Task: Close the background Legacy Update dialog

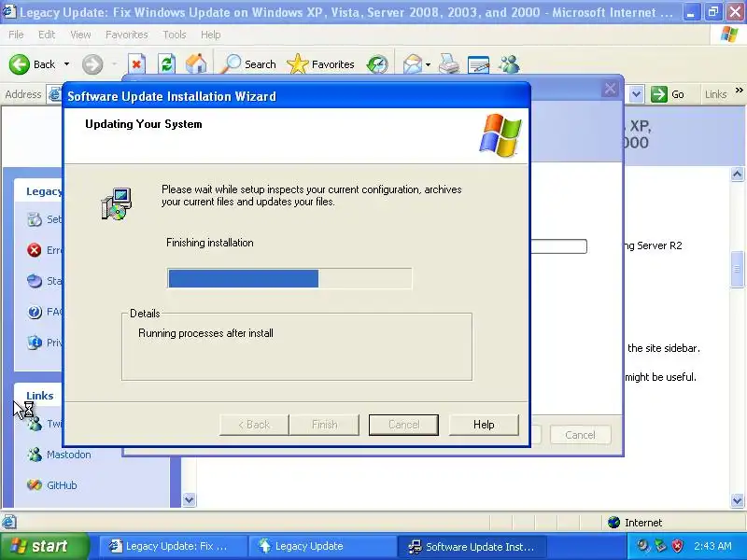Action: point(610,89)
